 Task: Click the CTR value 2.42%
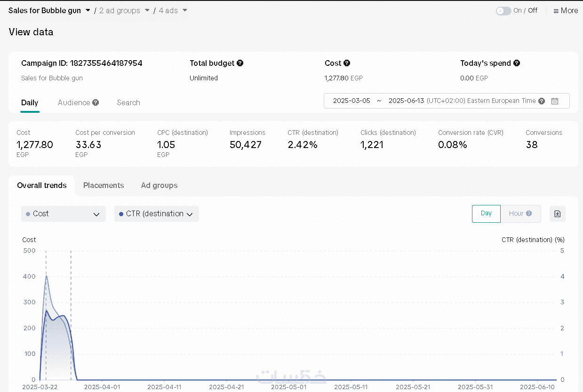(x=303, y=145)
